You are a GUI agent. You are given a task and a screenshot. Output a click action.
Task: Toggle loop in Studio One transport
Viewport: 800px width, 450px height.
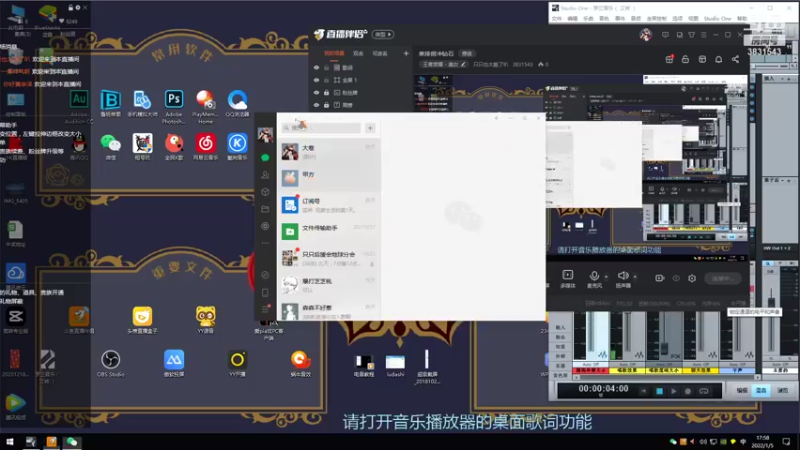pyautogui.click(x=704, y=391)
